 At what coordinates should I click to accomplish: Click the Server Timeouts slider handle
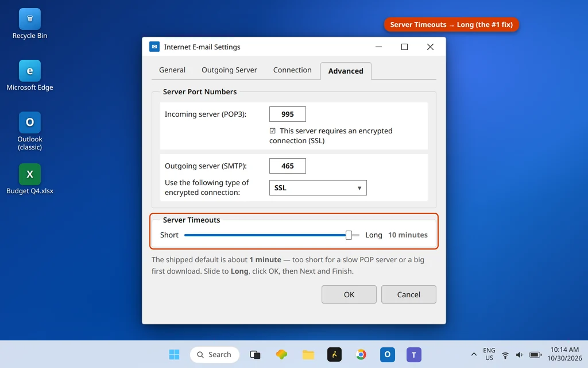pos(349,235)
